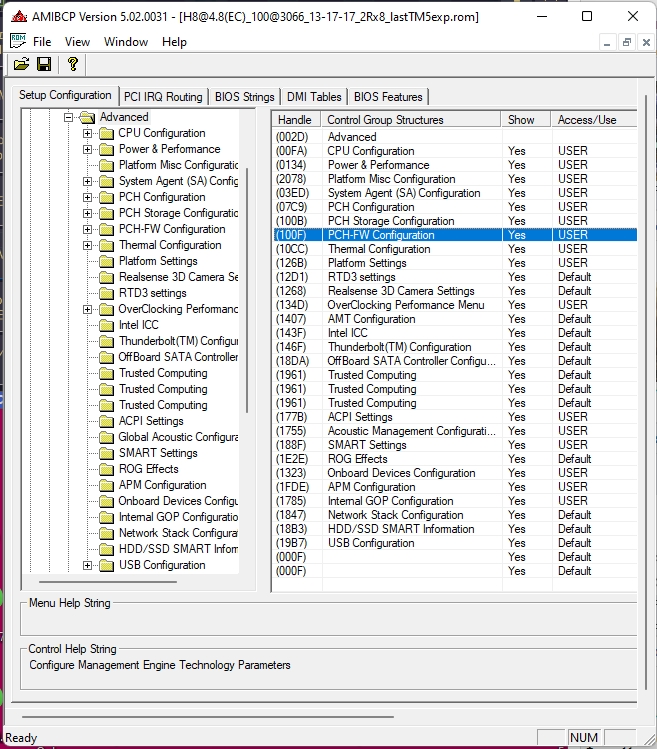Screen dimensions: 657x749
Task: Expand the PCH Configuration tree node
Action: (87, 197)
